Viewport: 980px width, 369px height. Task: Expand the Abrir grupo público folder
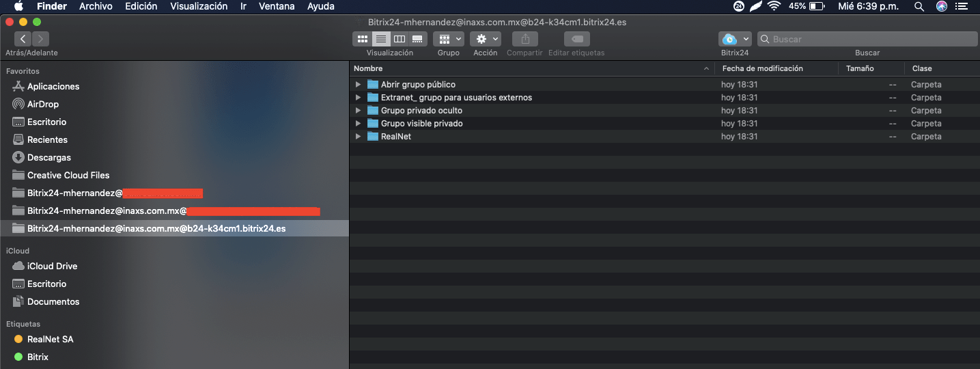[358, 85]
